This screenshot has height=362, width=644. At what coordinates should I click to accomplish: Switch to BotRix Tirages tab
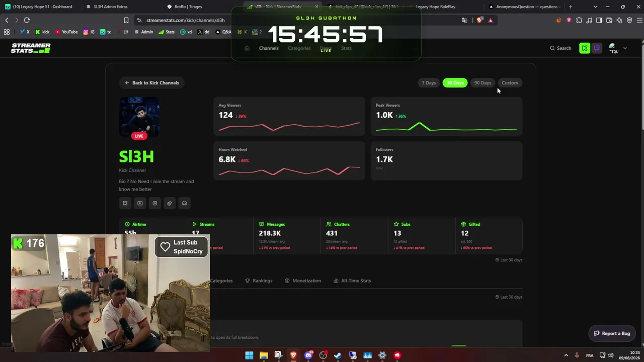click(x=202, y=7)
